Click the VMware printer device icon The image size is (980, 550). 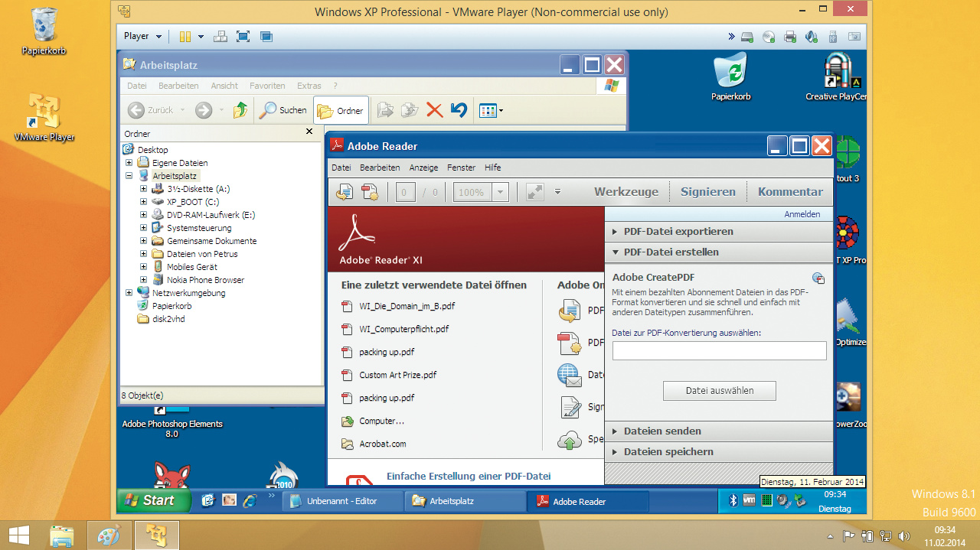[790, 36]
